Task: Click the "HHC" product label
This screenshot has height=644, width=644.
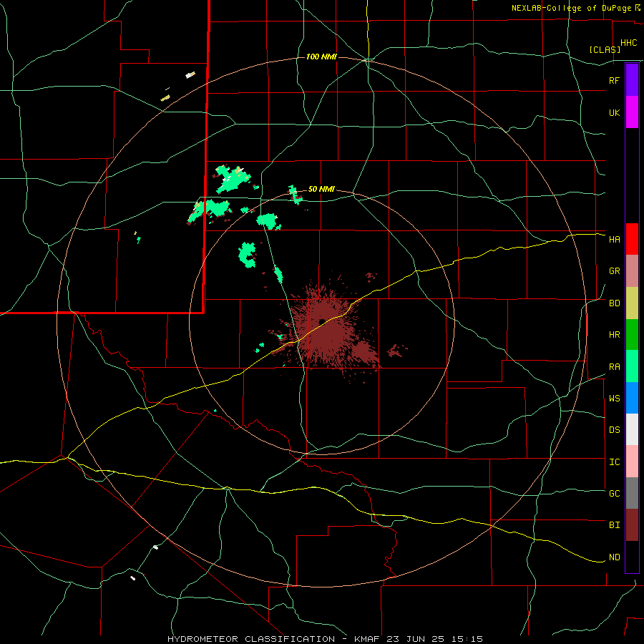Action: pos(628,43)
